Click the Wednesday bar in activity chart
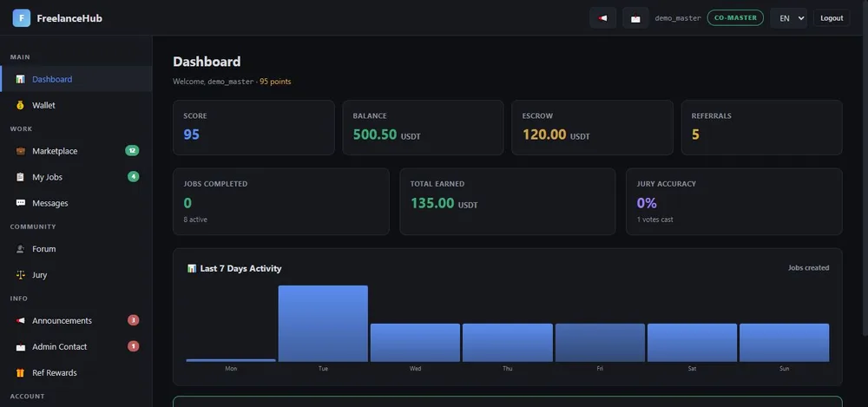This screenshot has width=868, height=407. (x=415, y=343)
